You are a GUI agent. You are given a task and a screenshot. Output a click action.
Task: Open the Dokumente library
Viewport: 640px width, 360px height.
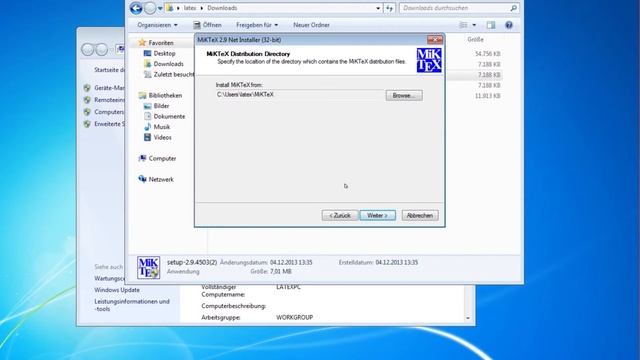coord(169,116)
